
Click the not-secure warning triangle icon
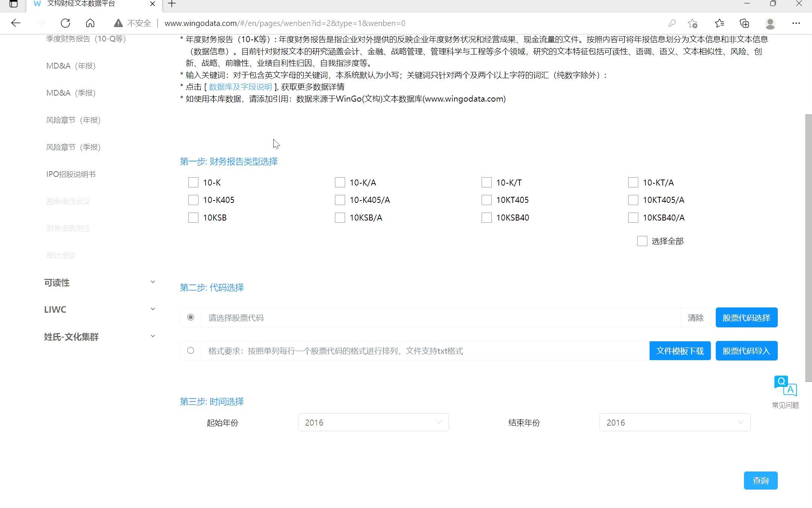pyautogui.click(x=118, y=23)
